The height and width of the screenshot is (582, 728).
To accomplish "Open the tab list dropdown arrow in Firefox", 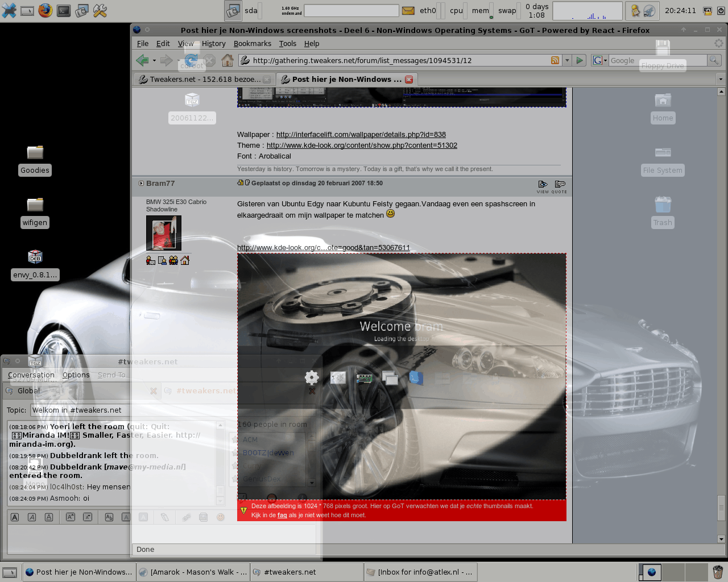I will click(721, 79).
